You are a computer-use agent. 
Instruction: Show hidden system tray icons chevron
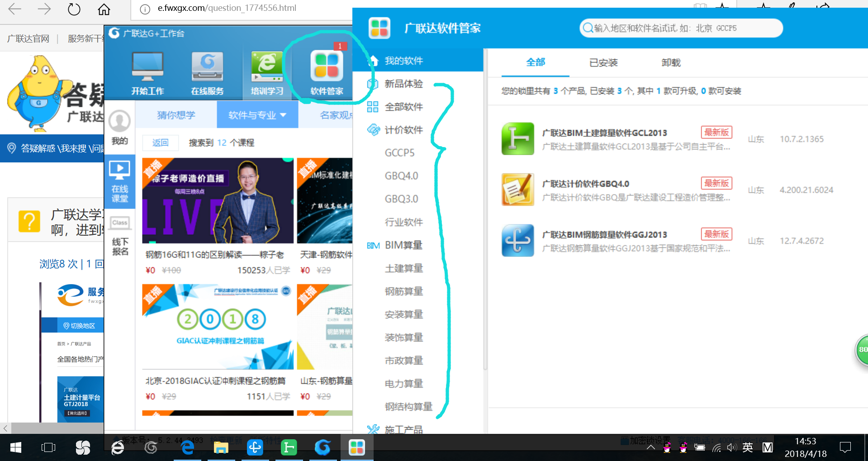[650, 447]
